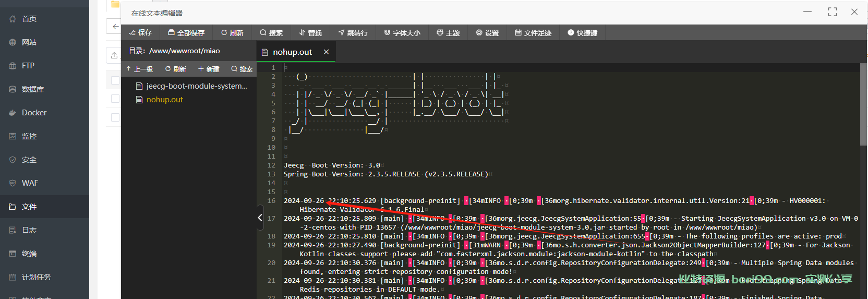Click the database icon beside 数据库
Viewport: 868px width, 299px height.
pos(13,89)
